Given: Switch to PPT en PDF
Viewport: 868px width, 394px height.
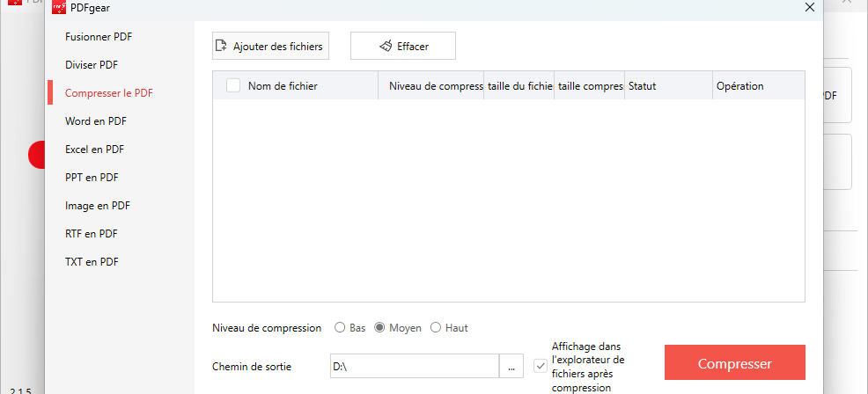Looking at the screenshot, I should [x=92, y=178].
